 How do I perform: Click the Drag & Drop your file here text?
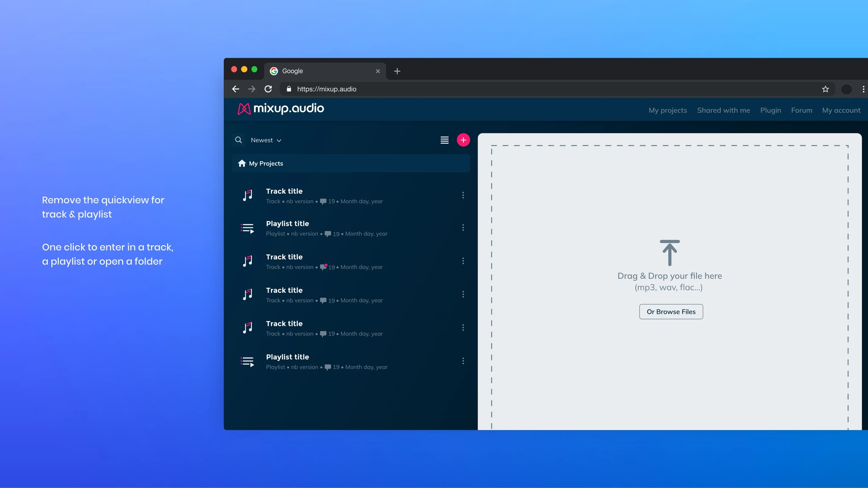point(670,276)
